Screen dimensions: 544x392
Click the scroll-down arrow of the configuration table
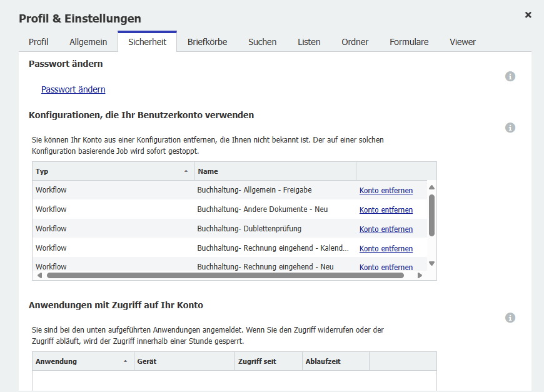[x=431, y=264]
